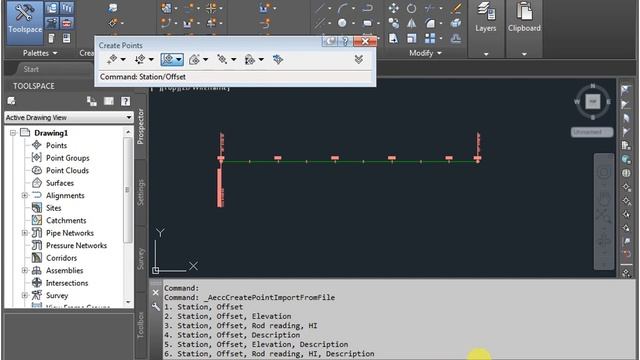The width and height of the screenshot is (640, 360).
Task: Open the Slope points dropdown arrow
Action: coord(261,60)
